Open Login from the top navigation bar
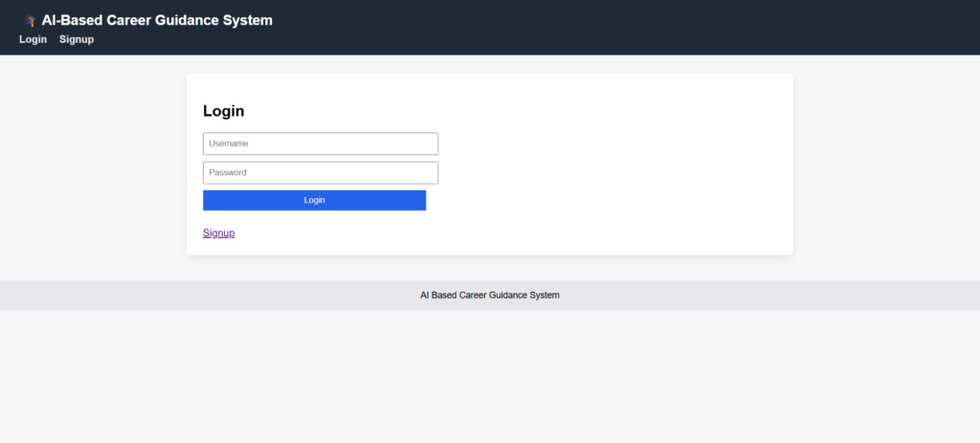This screenshot has height=443, width=980. click(33, 39)
